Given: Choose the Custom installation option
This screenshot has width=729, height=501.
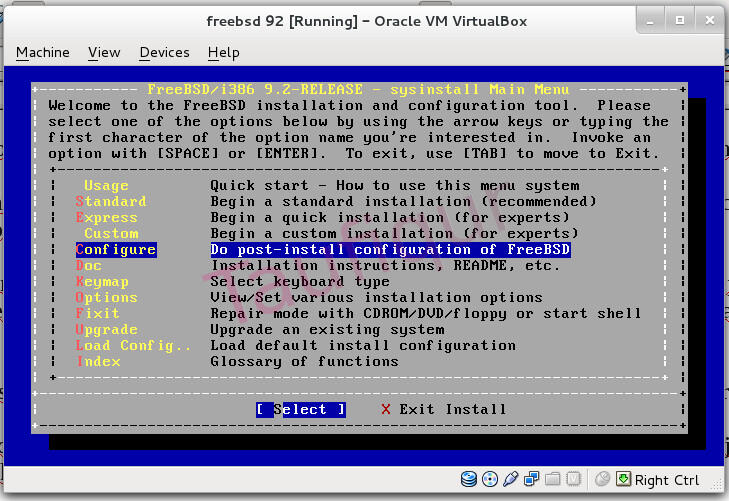Looking at the screenshot, I should [x=111, y=233].
